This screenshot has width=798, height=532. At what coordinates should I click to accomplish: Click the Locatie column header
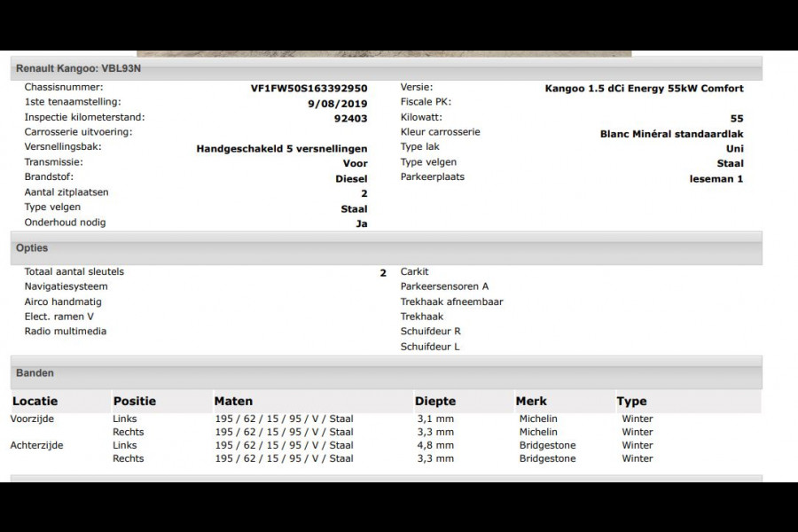(x=35, y=402)
